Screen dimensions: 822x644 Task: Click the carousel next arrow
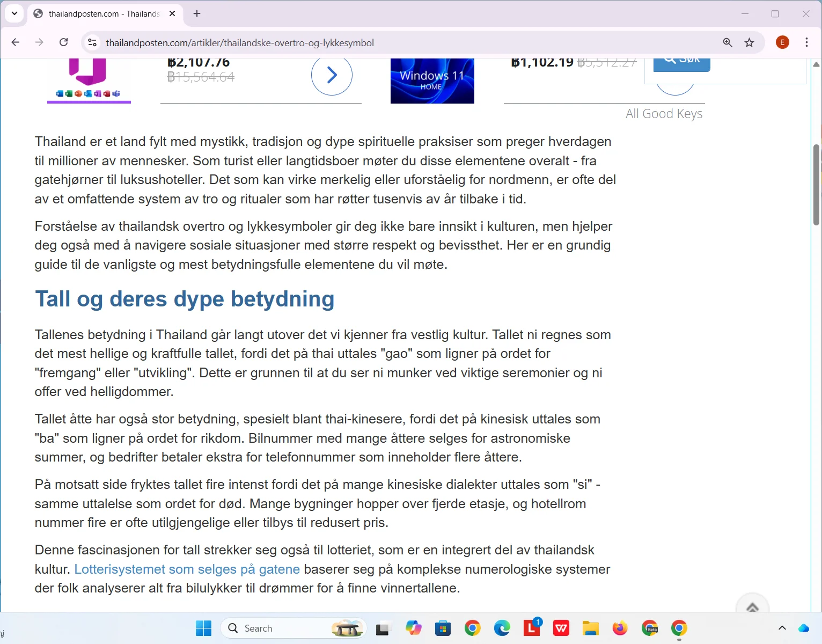332,75
